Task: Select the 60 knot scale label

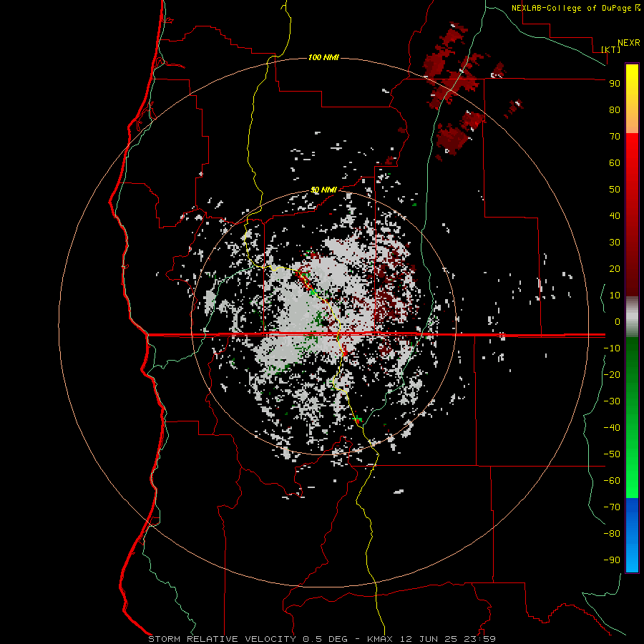Action: pos(615,163)
